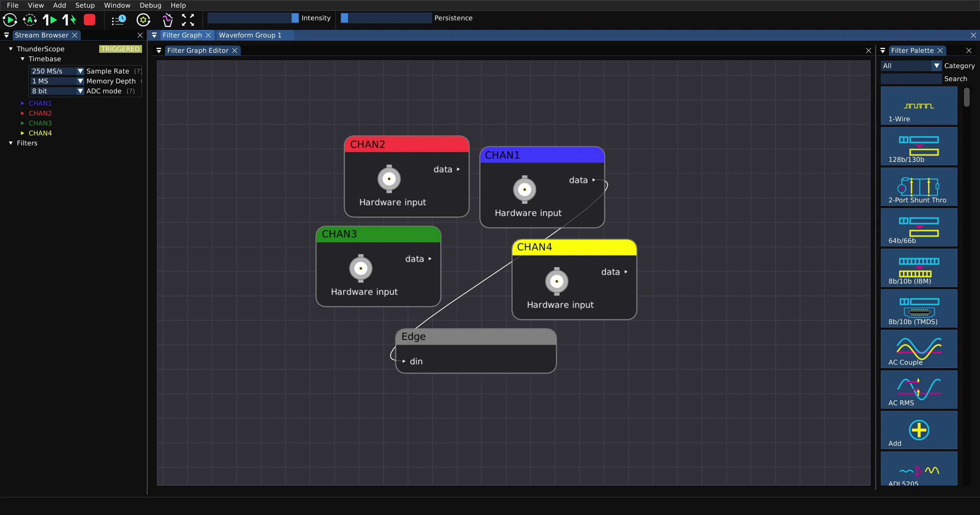This screenshot has height=515, width=980.
Task: Select the 8b/10b (IBM) filter icon
Action: point(919,268)
